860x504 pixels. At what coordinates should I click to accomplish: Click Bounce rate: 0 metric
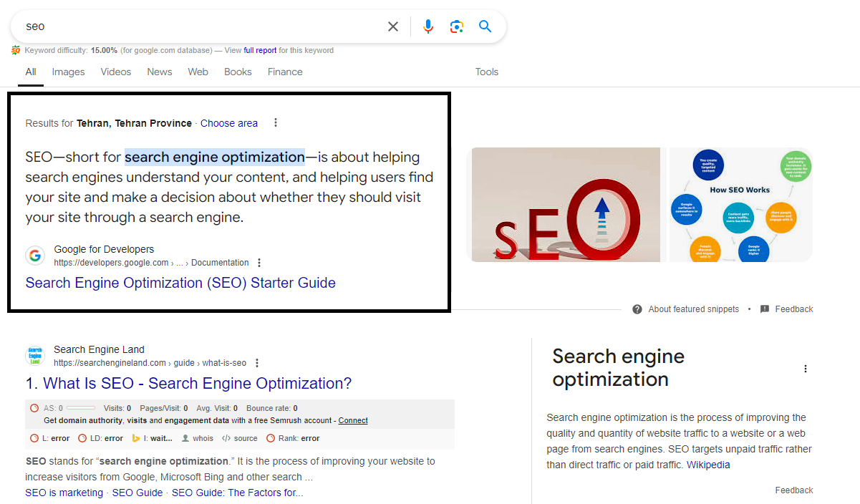click(272, 408)
